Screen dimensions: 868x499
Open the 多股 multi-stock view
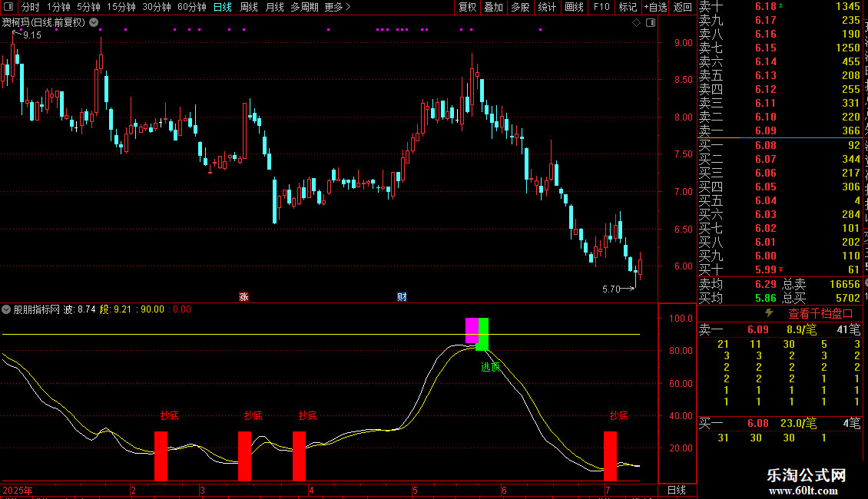tap(520, 7)
